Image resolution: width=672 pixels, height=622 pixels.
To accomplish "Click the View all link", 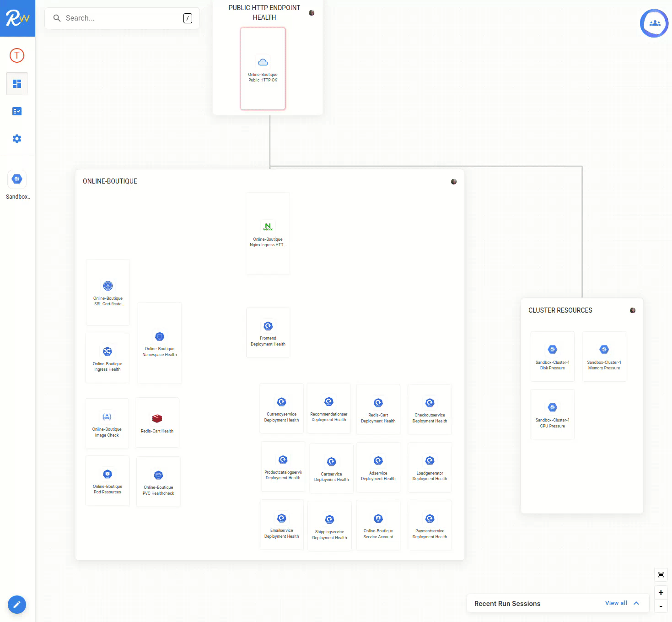I will 616,603.
